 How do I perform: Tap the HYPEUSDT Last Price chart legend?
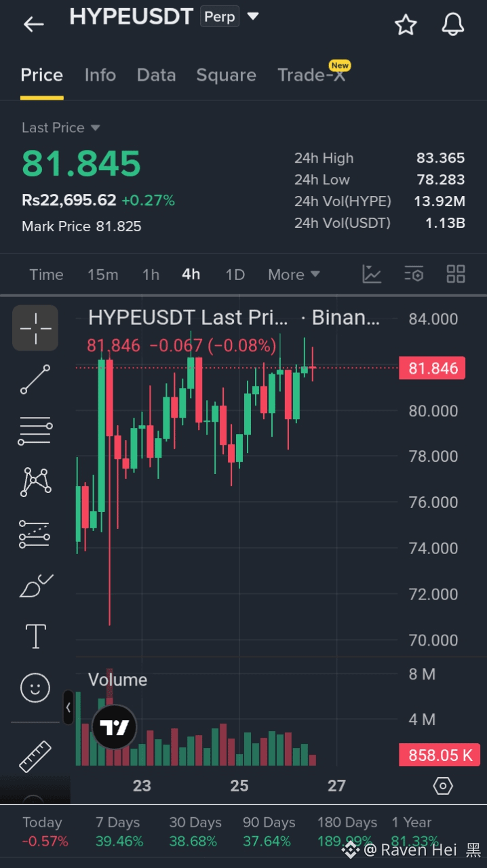click(234, 317)
